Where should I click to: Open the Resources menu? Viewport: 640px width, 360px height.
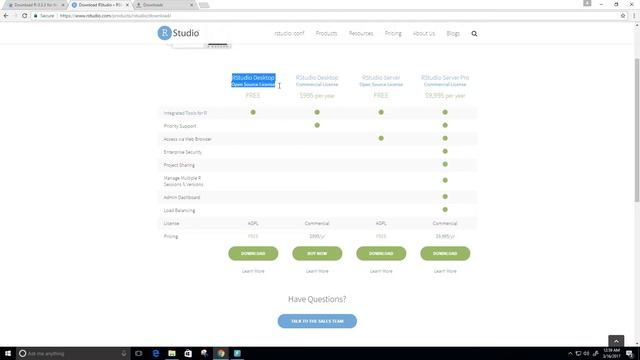tap(361, 33)
